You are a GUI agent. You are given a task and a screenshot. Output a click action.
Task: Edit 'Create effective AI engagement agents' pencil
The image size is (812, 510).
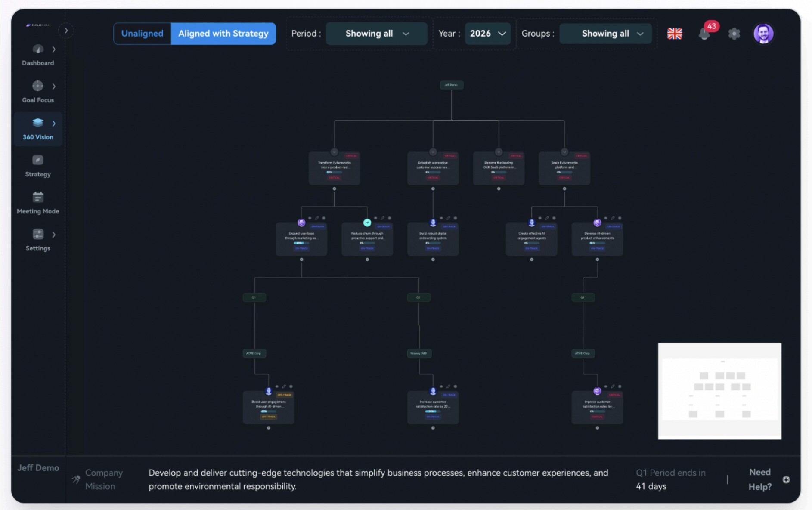click(547, 218)
